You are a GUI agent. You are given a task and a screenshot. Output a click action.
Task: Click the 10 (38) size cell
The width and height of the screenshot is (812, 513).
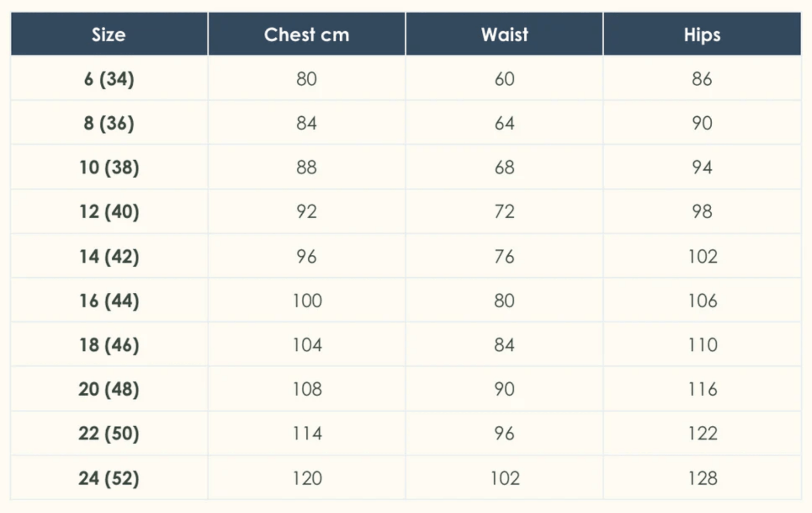(109, 167)
